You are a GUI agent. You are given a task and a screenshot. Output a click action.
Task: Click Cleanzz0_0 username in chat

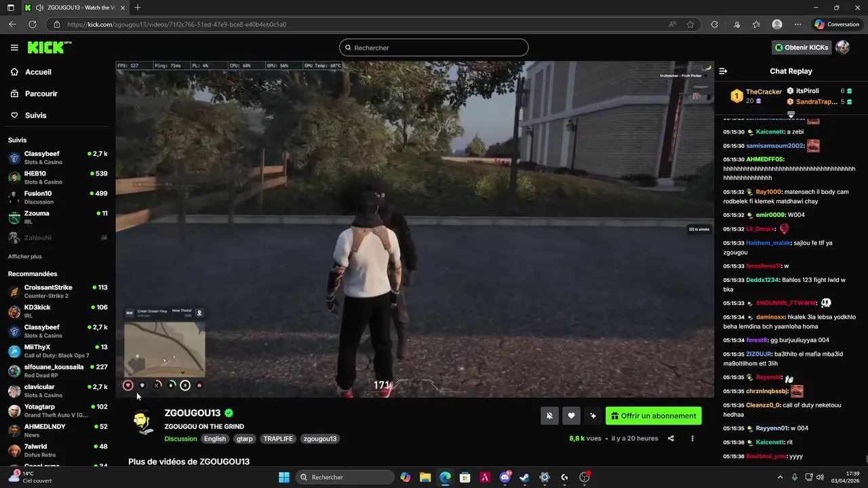[763, 405]
